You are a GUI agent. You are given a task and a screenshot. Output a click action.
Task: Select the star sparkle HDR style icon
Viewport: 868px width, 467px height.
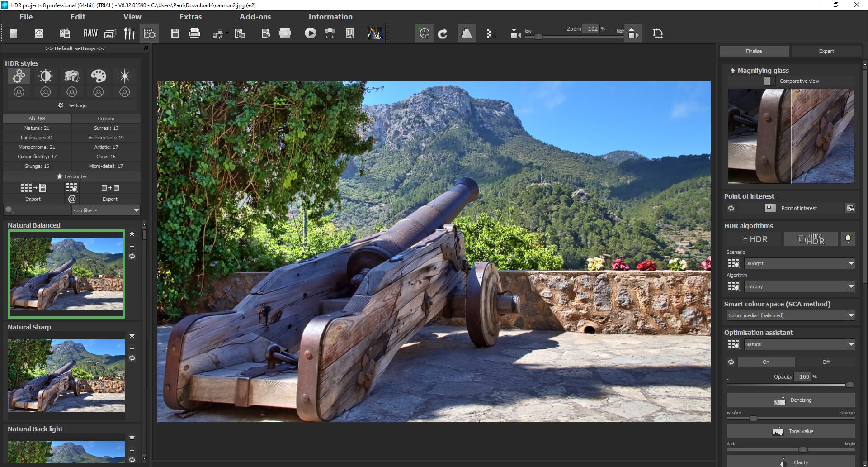pyautogui.click(x=125, y=76)
